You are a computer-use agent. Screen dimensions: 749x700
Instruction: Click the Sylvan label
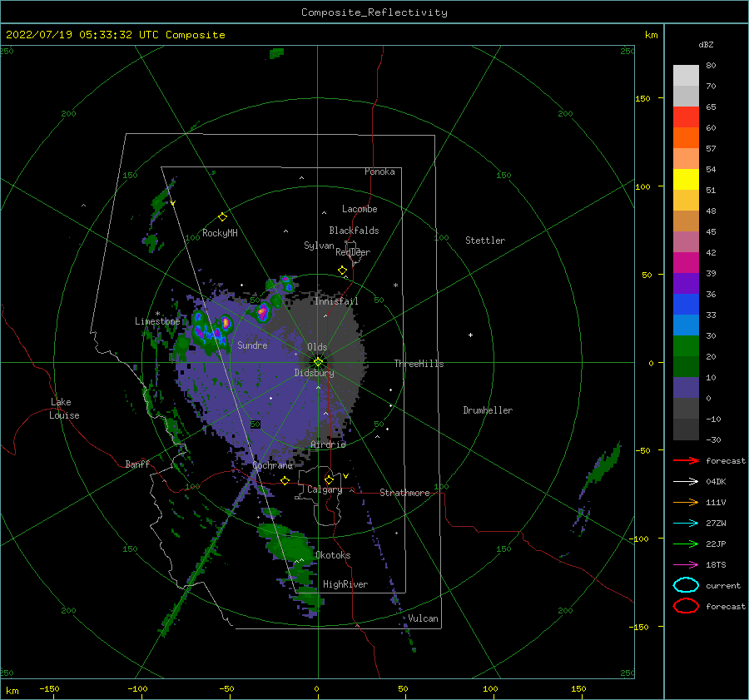click(x=319, y=246)
